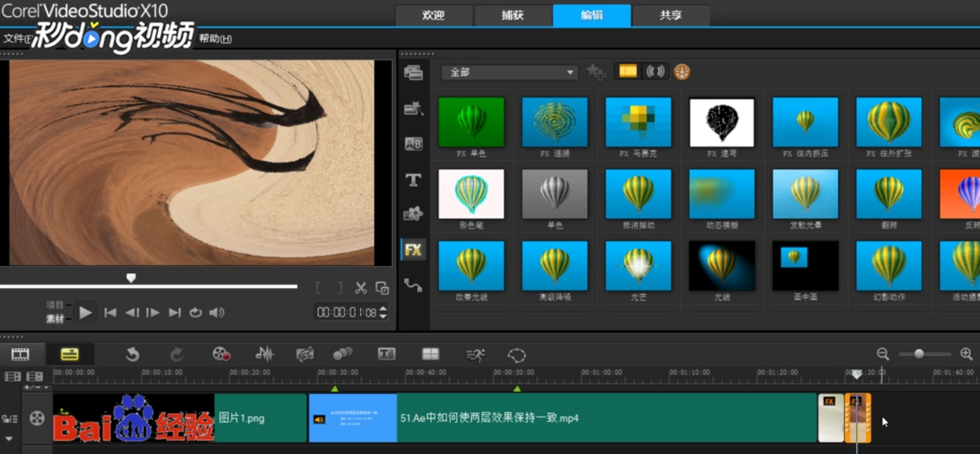Viewport: 980px width, 454px height.
Task: Click the 共享 button
Action: 670,15
